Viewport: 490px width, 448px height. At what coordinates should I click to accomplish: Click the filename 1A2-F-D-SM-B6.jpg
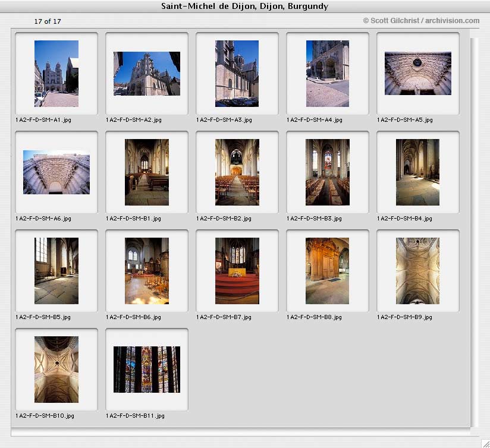[133, 317]
